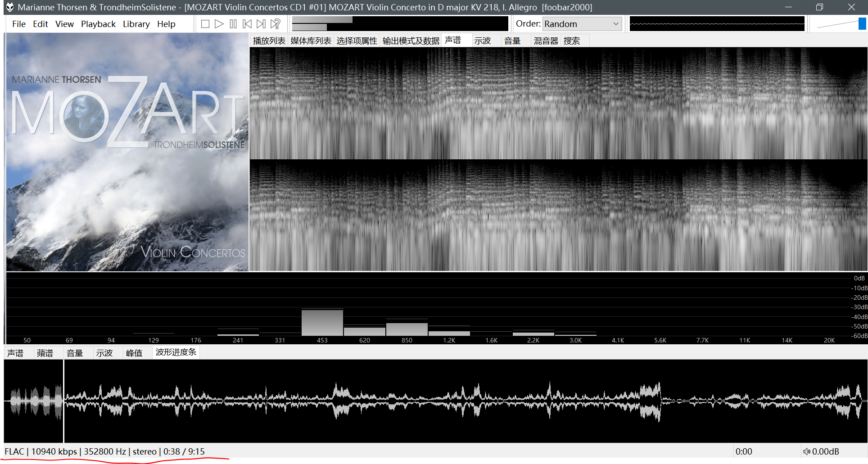
Task: Click the Mozart album cover art
Action: point(127,152)
